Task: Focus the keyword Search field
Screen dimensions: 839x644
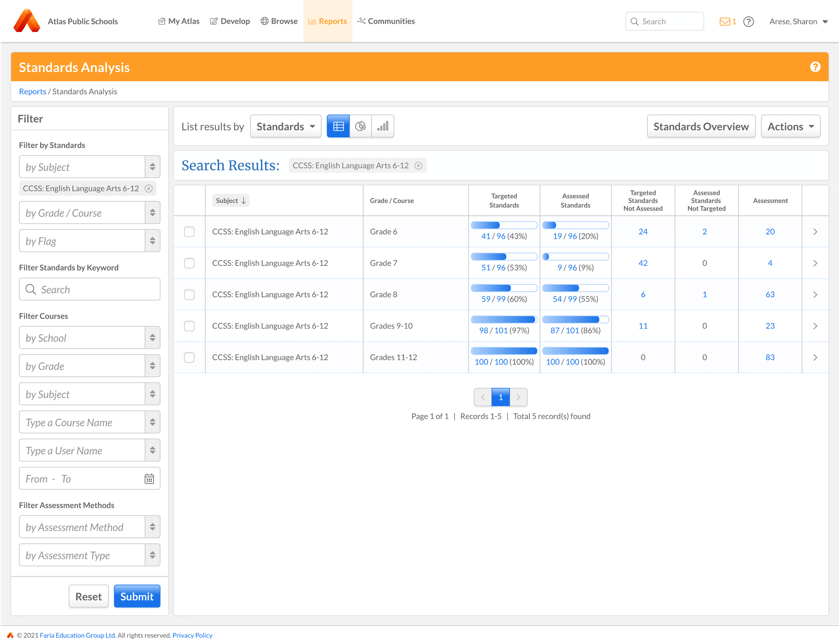Action: [89, 289]
